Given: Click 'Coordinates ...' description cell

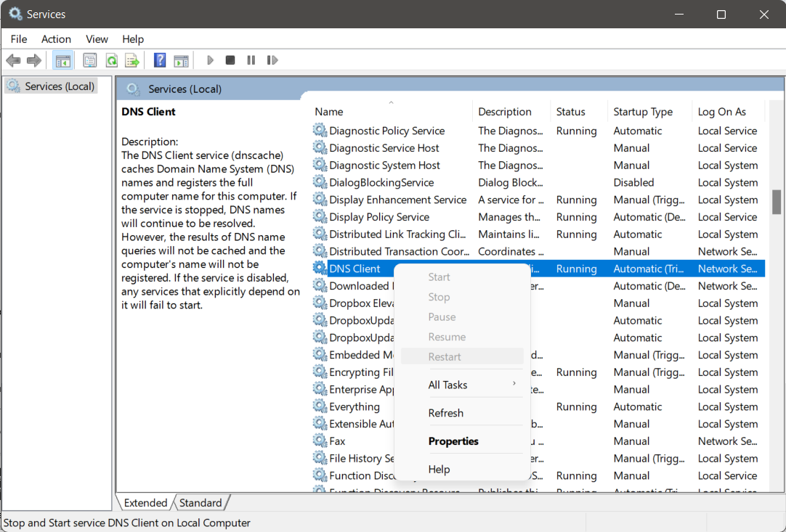Looking at the screenshot, I should (x=511, y=251).
